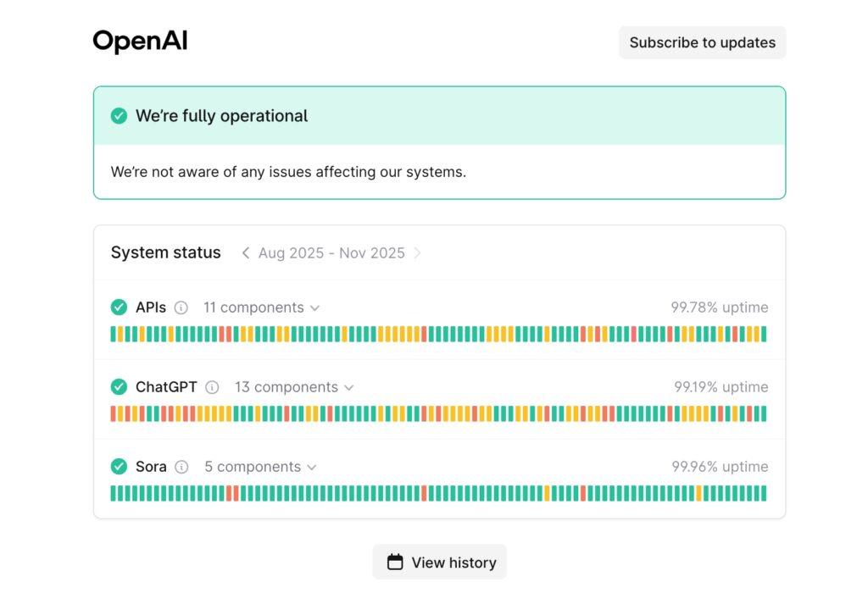Click the info icon next to ChatGPT
Image resolution: width=868 pixels, height=604 pixels.
pos(214,387)
